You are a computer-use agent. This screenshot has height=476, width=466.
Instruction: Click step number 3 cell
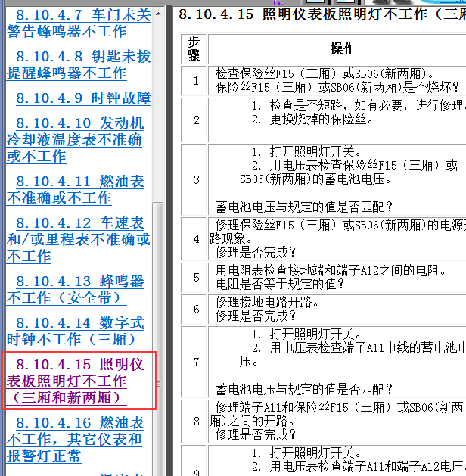194,179
